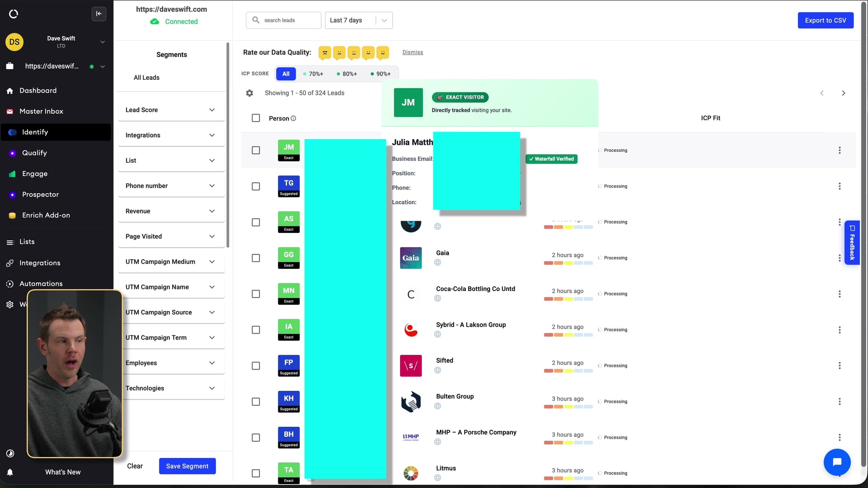Go to previous page of leads

822,93
